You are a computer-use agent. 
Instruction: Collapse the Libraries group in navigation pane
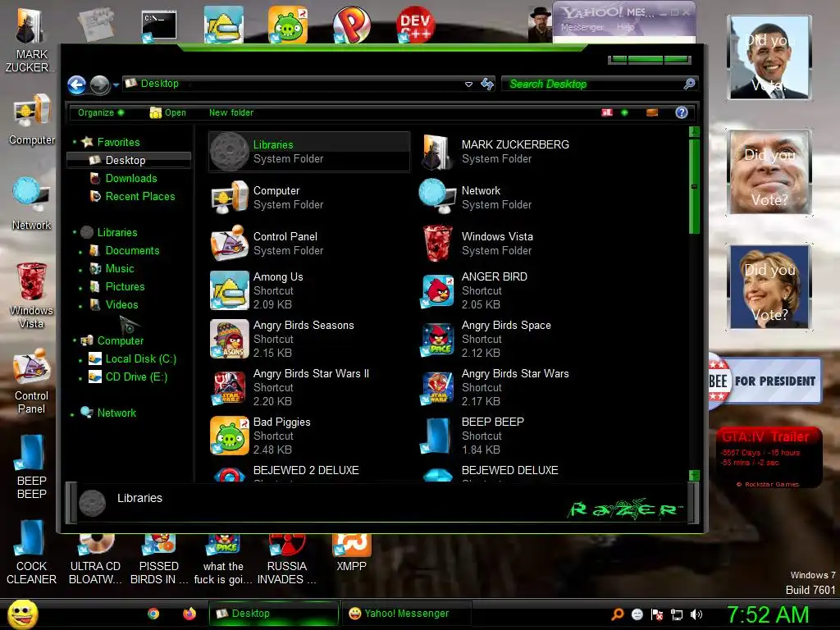pyautogui.click(x=75, y=232)
